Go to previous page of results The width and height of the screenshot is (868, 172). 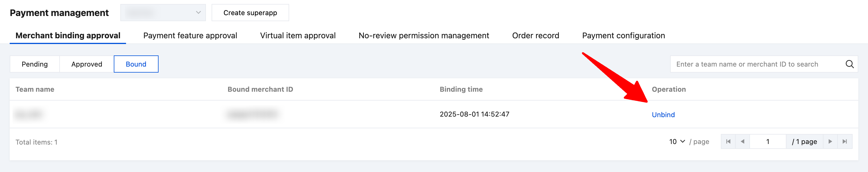[x=742, y=142]
